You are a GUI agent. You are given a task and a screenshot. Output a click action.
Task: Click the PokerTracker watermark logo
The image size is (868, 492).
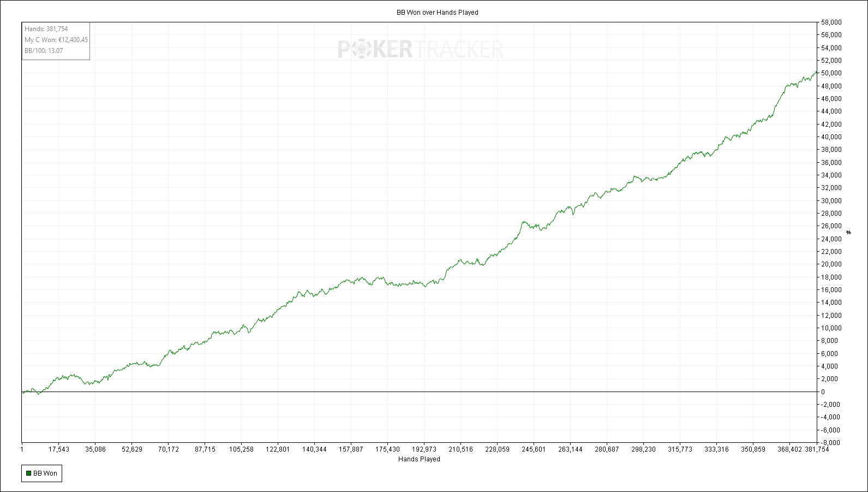(x=420, y=49)
